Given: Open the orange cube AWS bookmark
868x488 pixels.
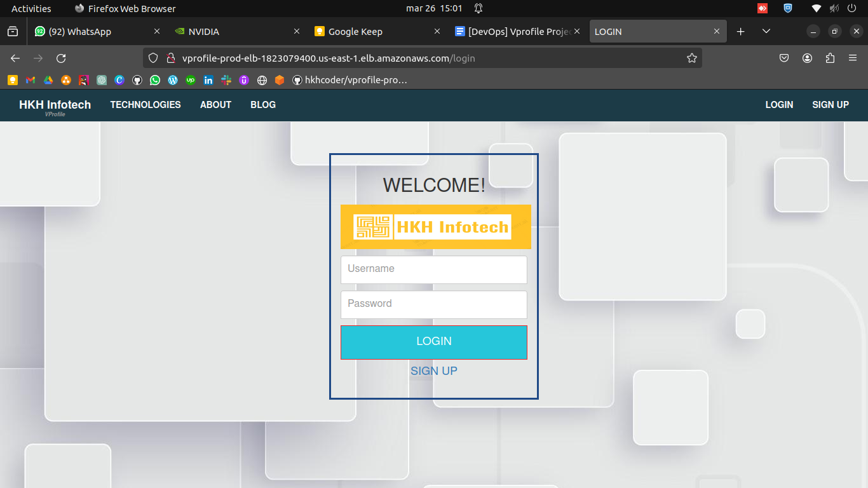Looking at the screenshot, I should pos(279,80).
